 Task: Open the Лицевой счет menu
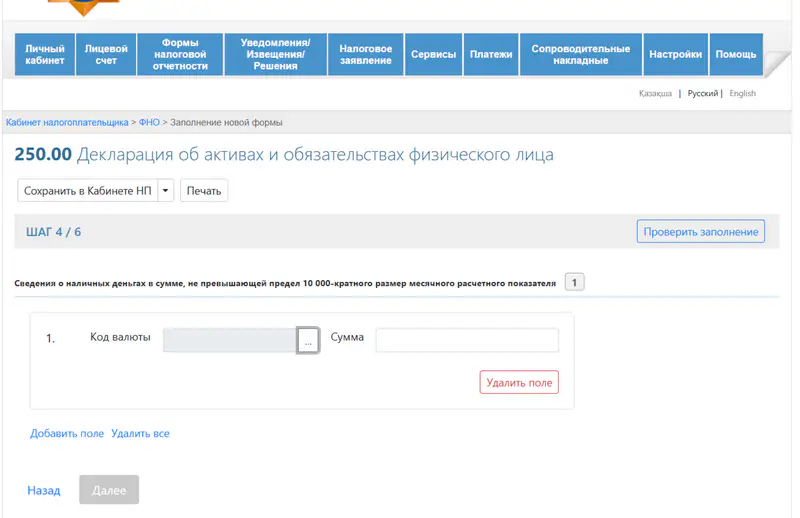pos(106,55)
